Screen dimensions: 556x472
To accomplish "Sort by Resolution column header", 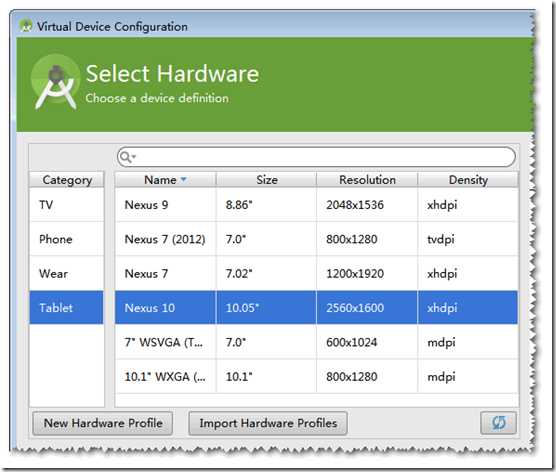I will coord(367,180).
